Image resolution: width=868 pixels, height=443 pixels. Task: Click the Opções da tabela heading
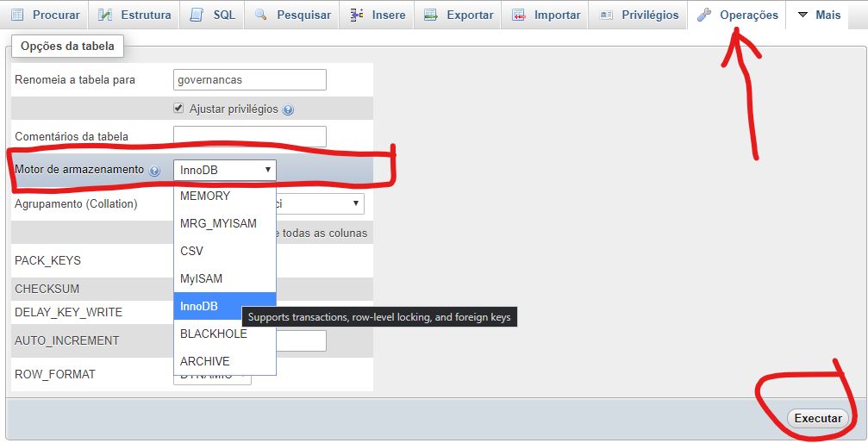point(67,46)
